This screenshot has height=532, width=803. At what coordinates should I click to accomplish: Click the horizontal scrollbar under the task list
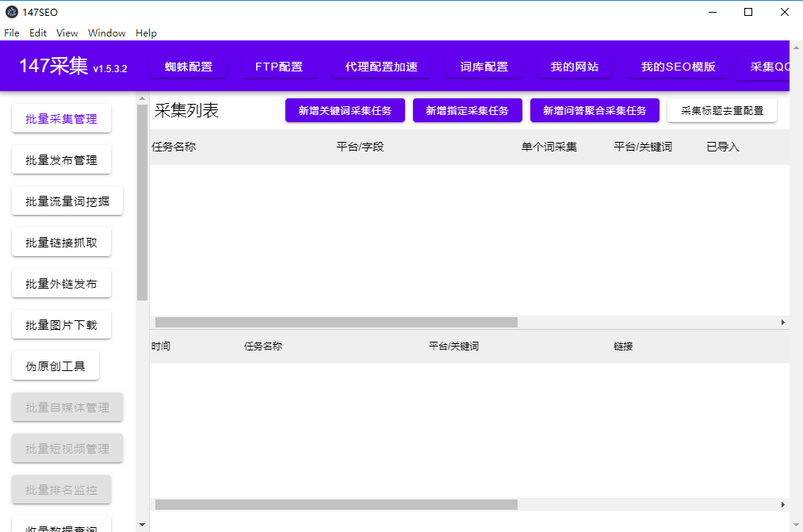point(333,322)
